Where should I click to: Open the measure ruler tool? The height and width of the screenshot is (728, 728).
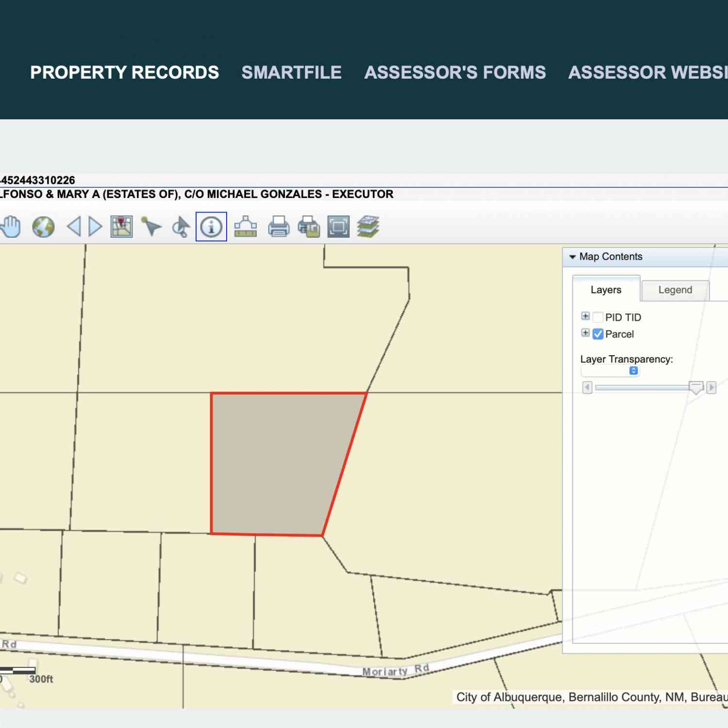click(246, 227)
